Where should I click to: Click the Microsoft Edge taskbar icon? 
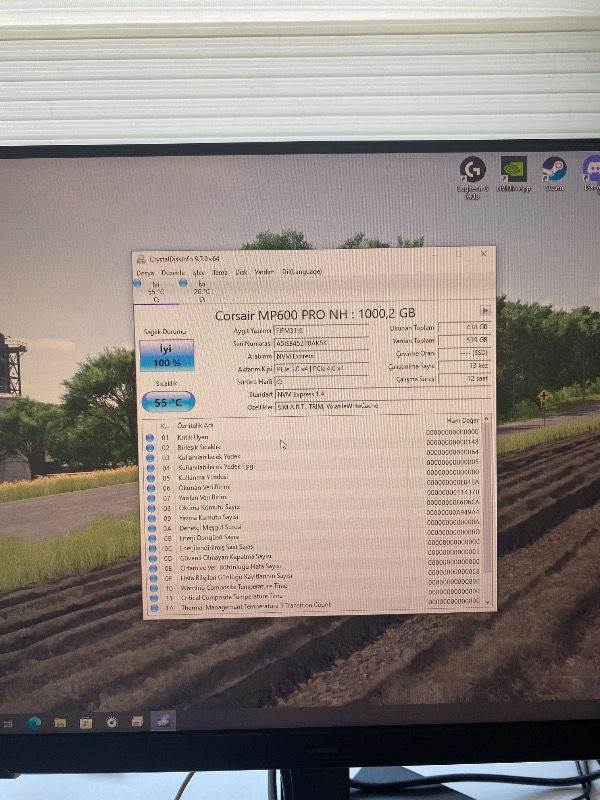pos(35,723)
